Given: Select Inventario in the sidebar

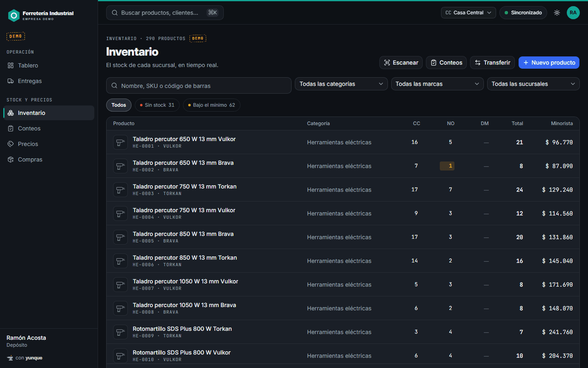Looking at the screenshot, I should pos(49,113).
